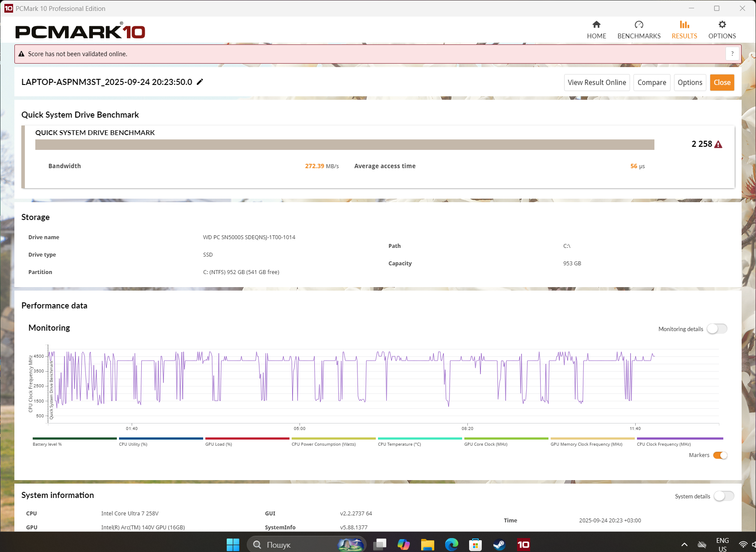Click the Bandwidth value 272.39 MB/s

point(322,166)
